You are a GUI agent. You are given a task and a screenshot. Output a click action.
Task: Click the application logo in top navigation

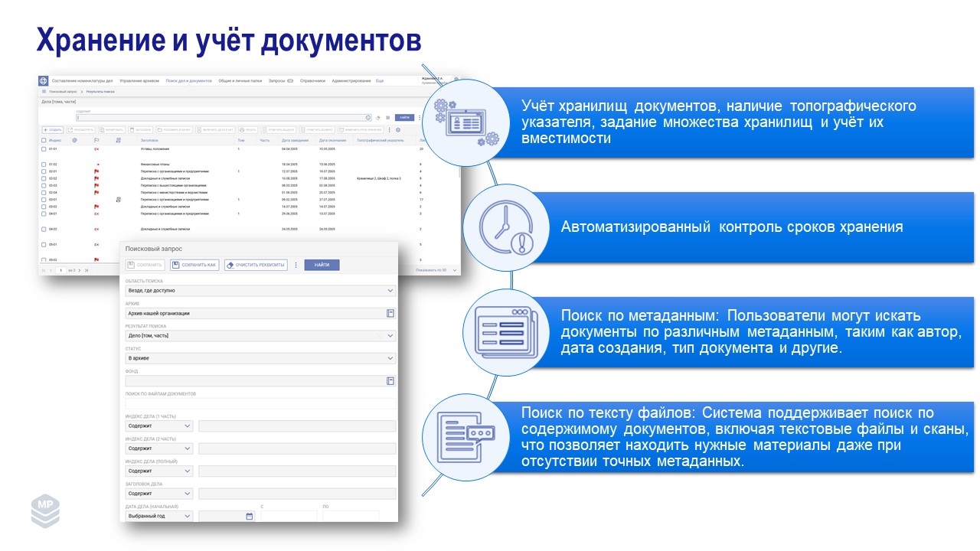click(x=44, y=80)
